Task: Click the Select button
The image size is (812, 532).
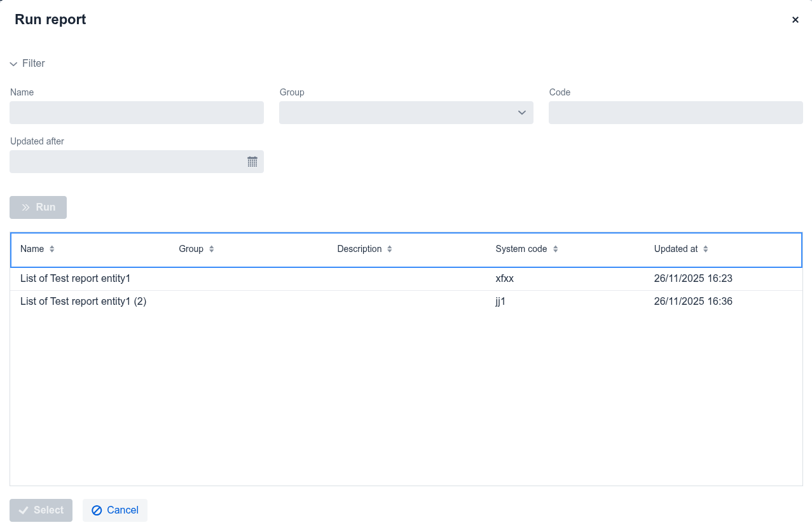Action: 41,510
